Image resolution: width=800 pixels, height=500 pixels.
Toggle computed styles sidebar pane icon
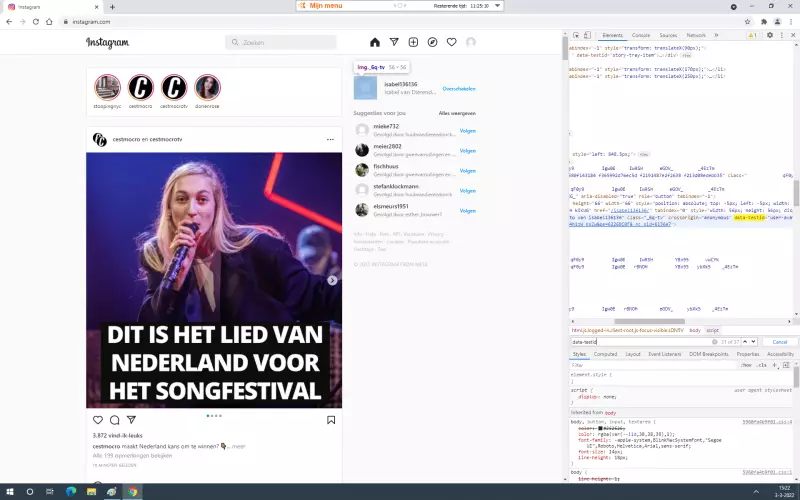pyautogui.click(x=786, y=365)
